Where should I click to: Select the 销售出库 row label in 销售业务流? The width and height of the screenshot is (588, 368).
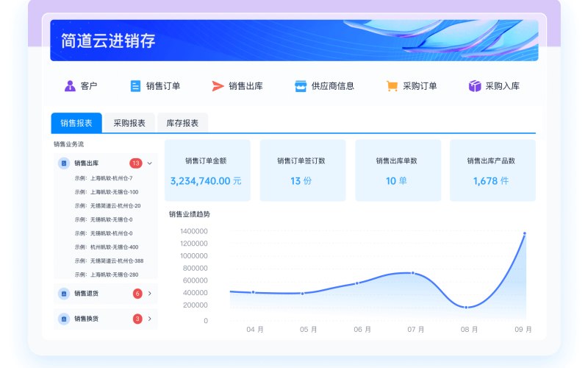(86, 163)
